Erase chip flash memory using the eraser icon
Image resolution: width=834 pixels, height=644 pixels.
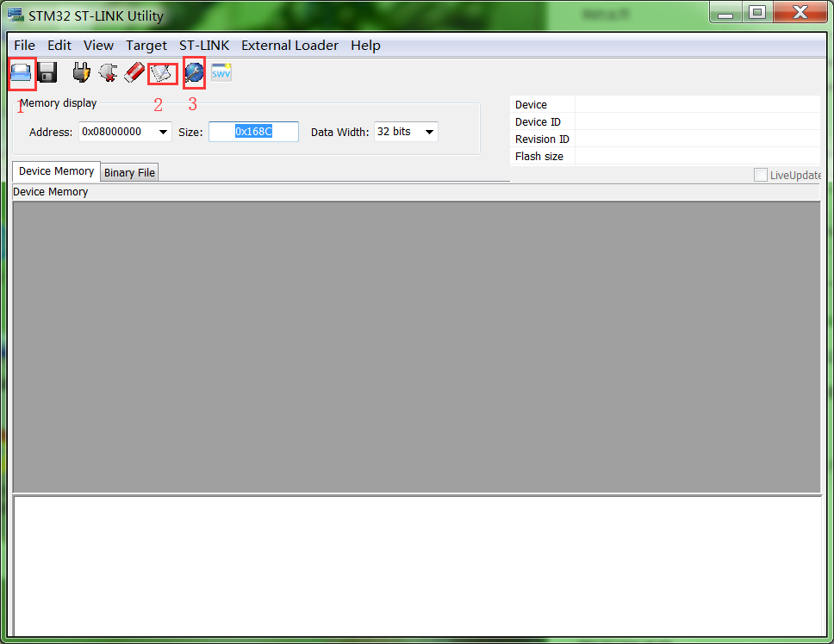pyautogui.click(x=134, y=72)
